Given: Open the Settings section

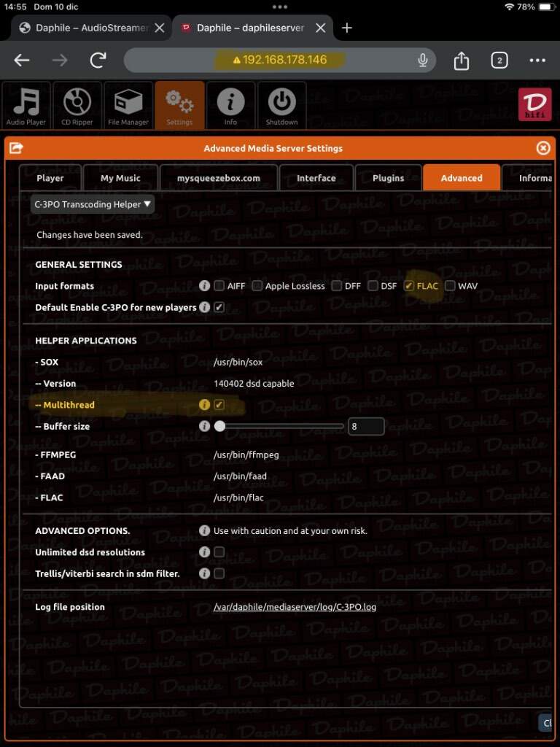Looking at the screenshot, I should (179, 105).
